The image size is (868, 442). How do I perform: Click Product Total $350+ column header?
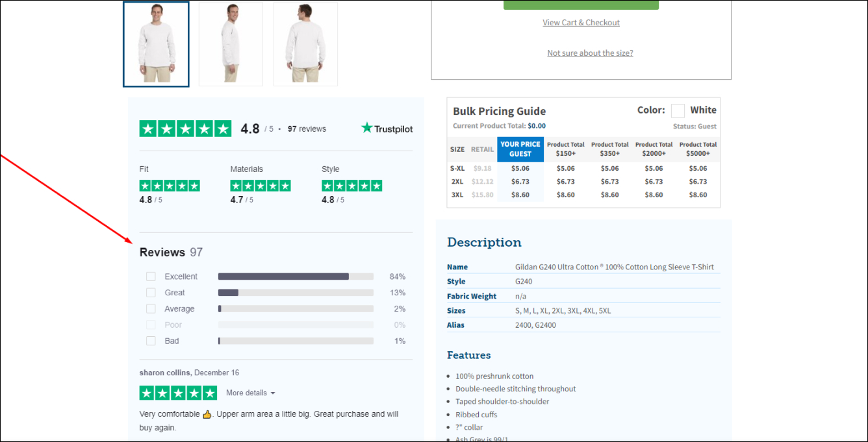[x=609, y=149]
